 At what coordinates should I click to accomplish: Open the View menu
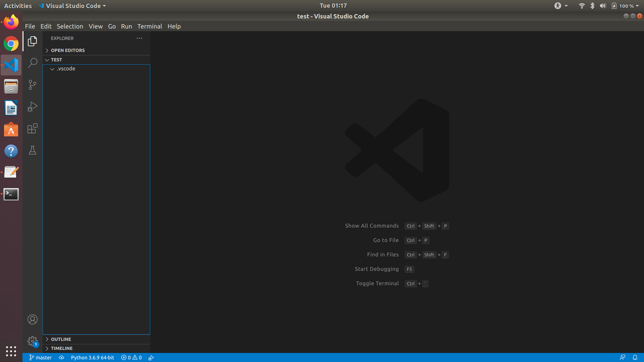click(x=96, y=26)
